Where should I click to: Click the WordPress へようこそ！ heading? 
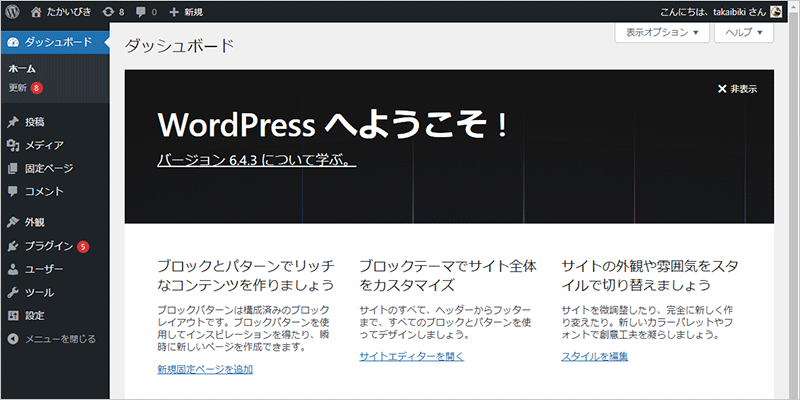tap(333, 125)
